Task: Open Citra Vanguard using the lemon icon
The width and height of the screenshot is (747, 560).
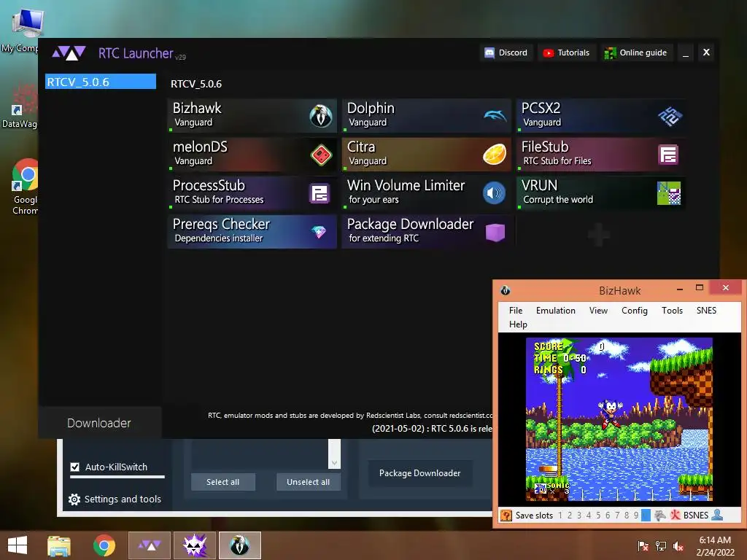Action: (495, 155)
